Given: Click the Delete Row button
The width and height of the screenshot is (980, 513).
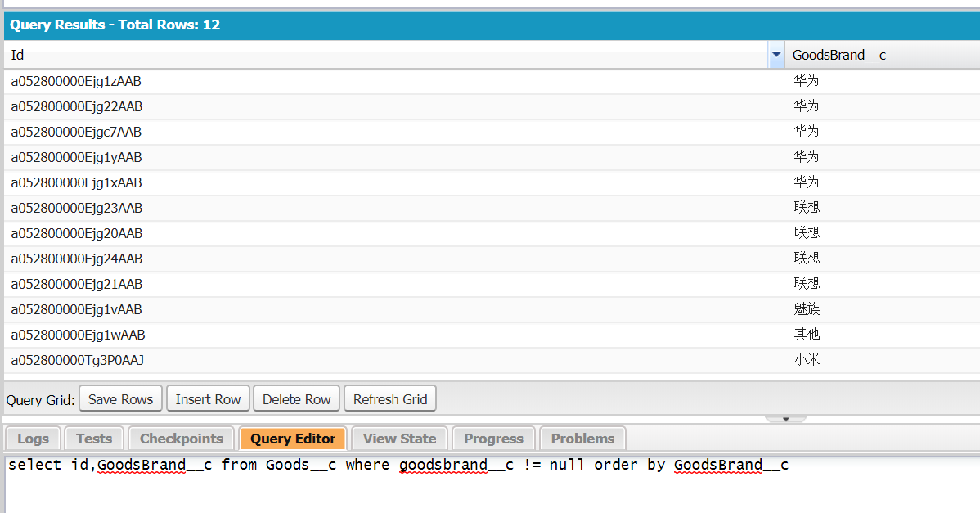Looking at the screenshot, I should point(296,399).
